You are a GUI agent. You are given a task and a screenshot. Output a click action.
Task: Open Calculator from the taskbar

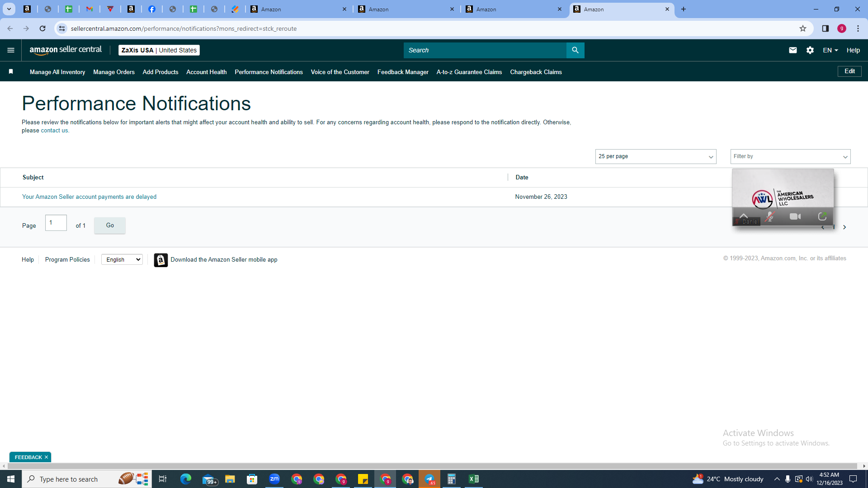(x=452, y=479)
